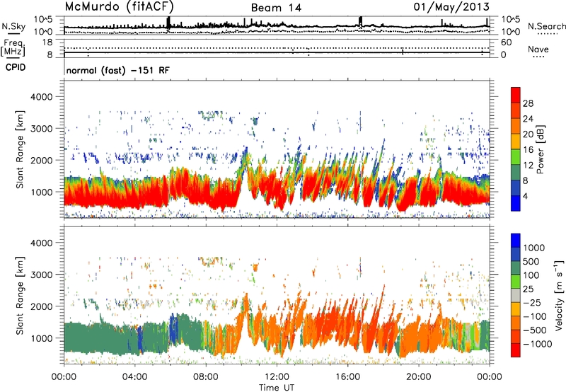Screen dimensions: 566x392
Task: Click the 18 tick on frequency axis
Action: [47, 42]
